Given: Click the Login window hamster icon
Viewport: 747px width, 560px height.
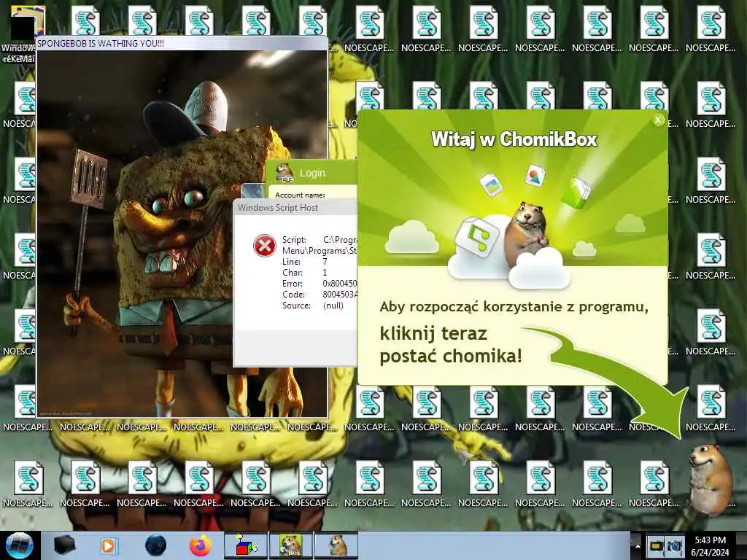Looking at the screenshot, I should coord(285,173).
